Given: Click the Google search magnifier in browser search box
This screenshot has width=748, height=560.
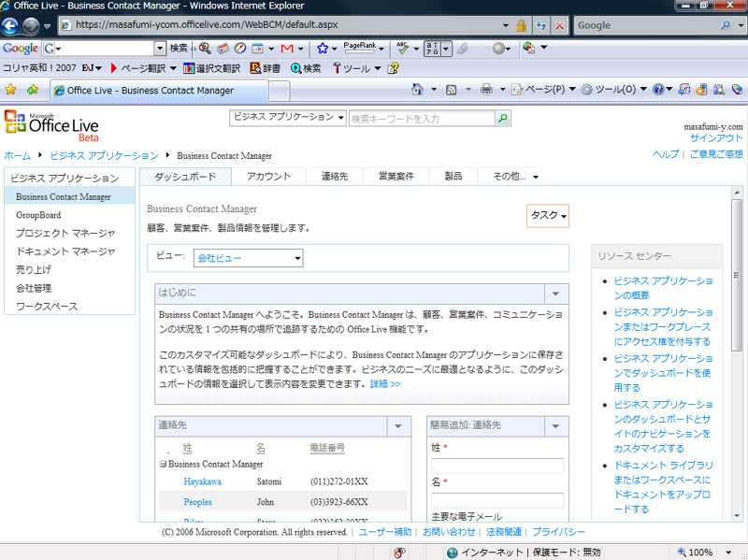Looking at the screenshot, I should 726,25.
